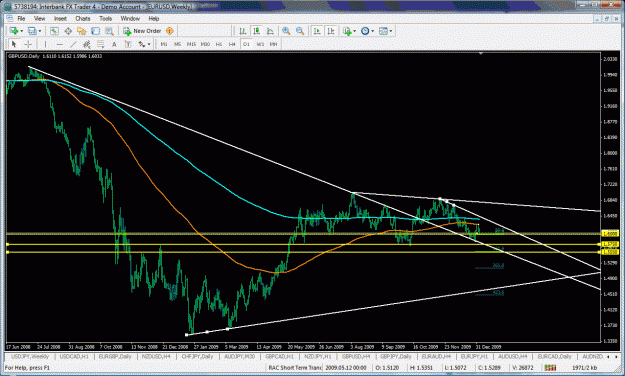Expand the New Chart dropdown arrow
The width and height of the screenshot is (625, 376).
22,31
